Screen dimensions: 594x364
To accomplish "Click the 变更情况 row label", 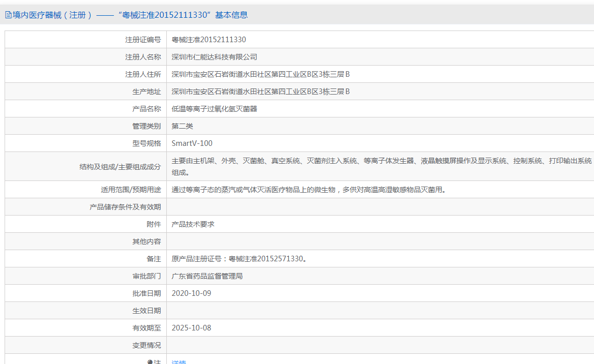I will pyautogui.click(x=146, y=345).
